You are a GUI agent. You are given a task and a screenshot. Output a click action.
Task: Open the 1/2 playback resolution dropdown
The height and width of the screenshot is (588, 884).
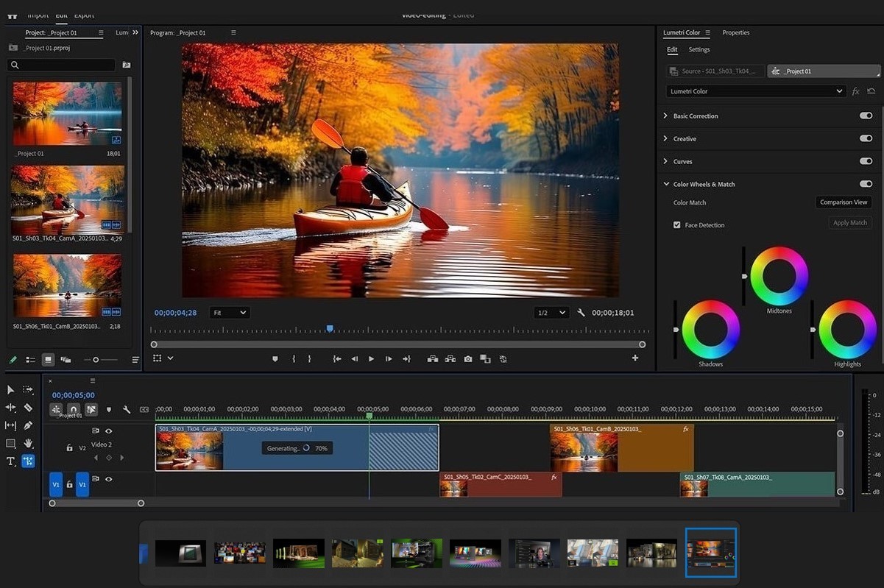click(551, 313)
